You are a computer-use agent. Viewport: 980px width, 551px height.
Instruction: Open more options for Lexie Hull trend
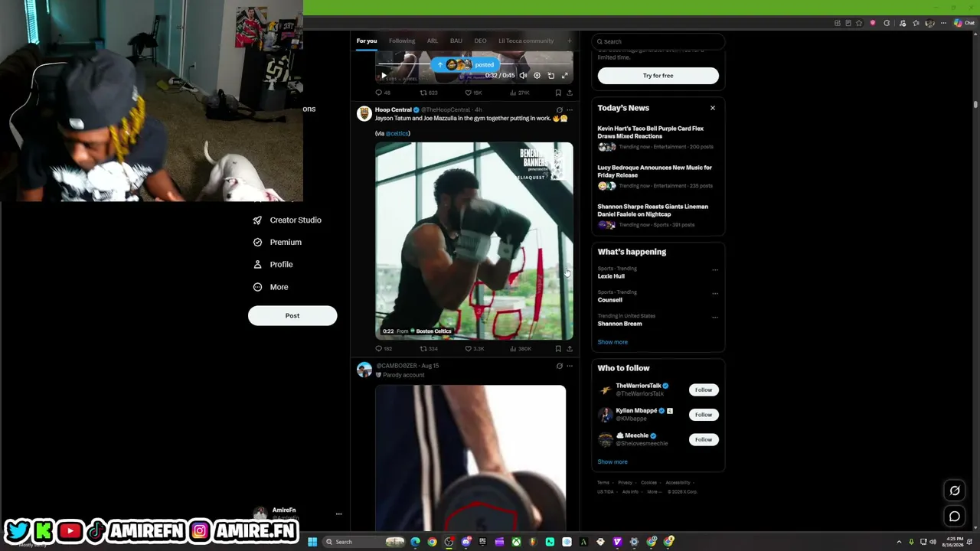(x=715, y=269)
